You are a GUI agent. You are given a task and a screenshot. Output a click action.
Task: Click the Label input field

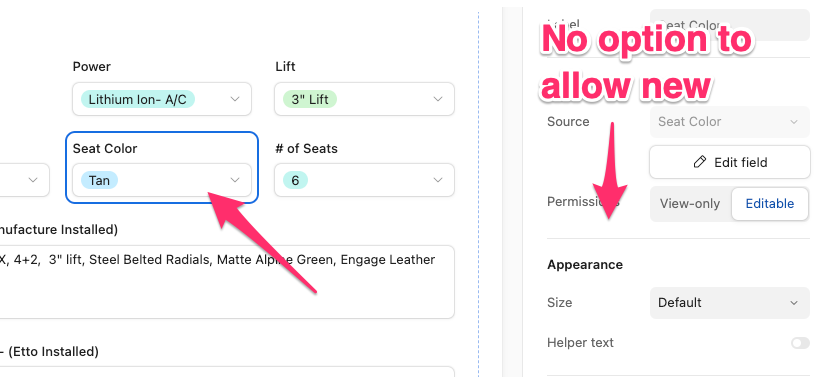pyautogui.click(x=729, y=25)
